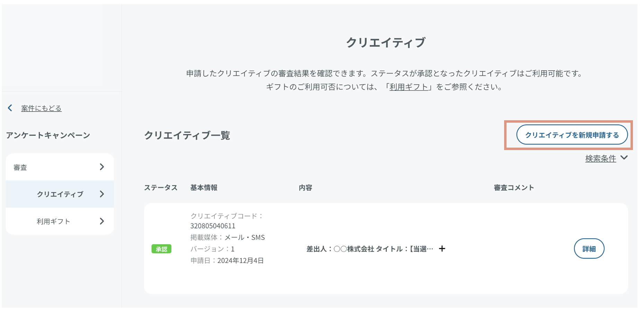
Task: Expand 検索条件 using its down chevron
Action: coord(624,158)
